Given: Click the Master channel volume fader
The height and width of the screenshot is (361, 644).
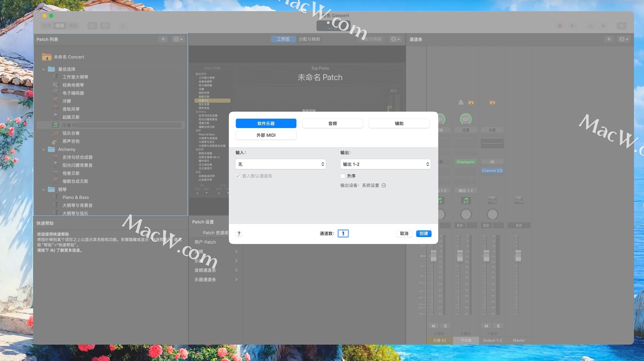Looking at the screenshot, I should tap(518, 256).
